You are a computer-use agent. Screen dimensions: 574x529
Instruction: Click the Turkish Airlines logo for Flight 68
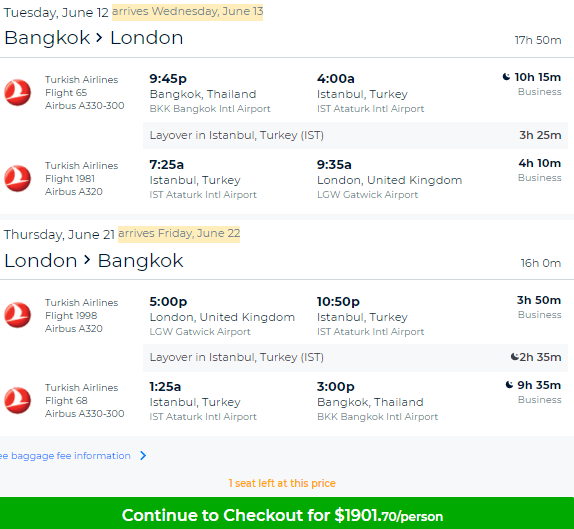17,400
